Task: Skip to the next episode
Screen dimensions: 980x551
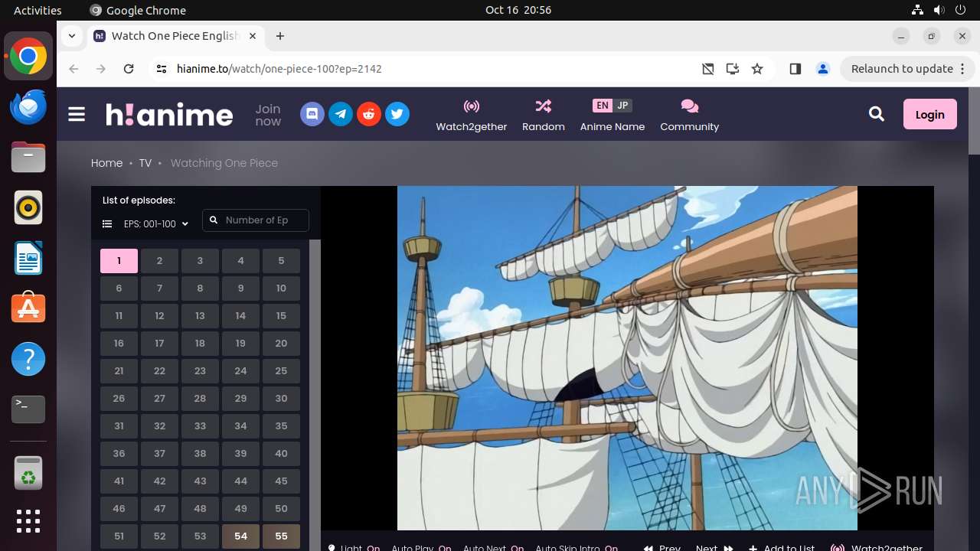Action: [714, 548]
